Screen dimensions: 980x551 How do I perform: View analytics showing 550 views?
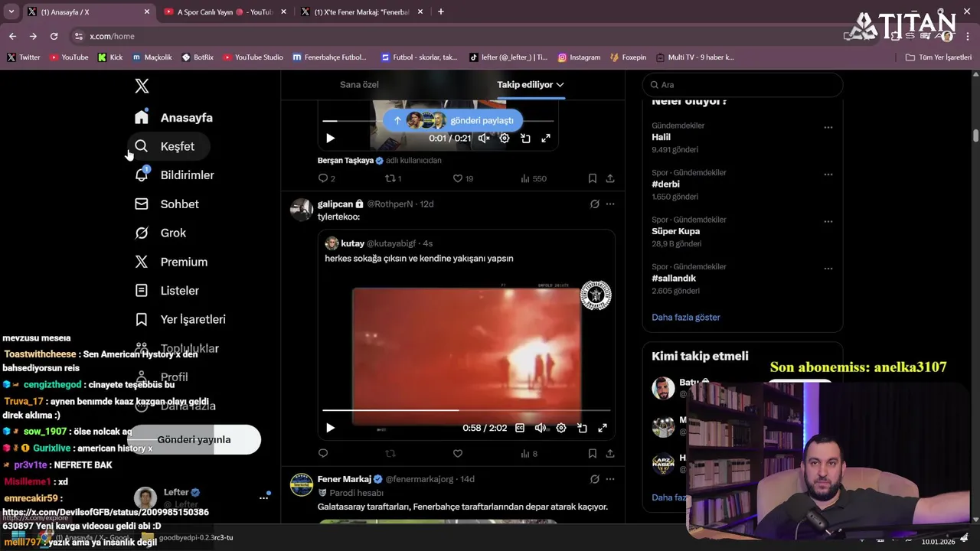tap(534, 178)
